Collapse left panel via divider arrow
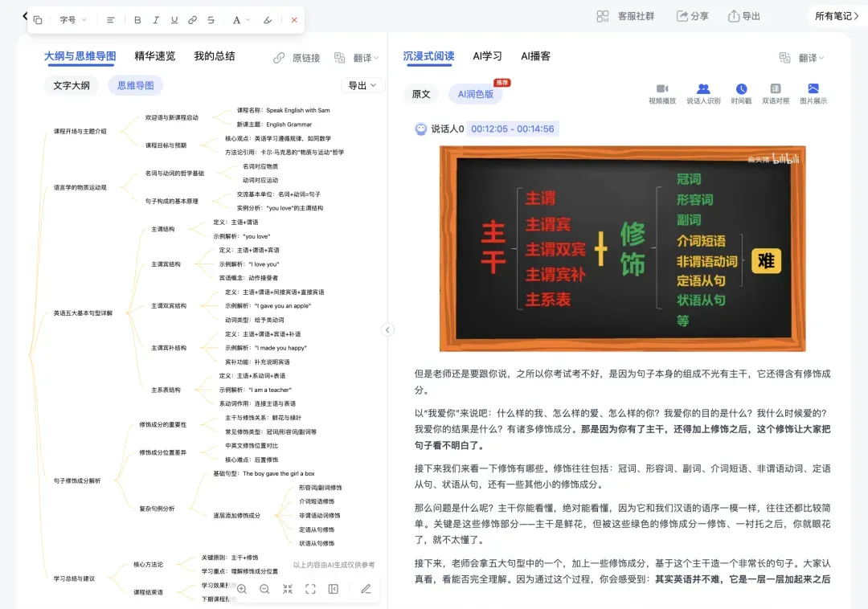The height and width of the screenshot is (609, 868). tap(387, 329)
